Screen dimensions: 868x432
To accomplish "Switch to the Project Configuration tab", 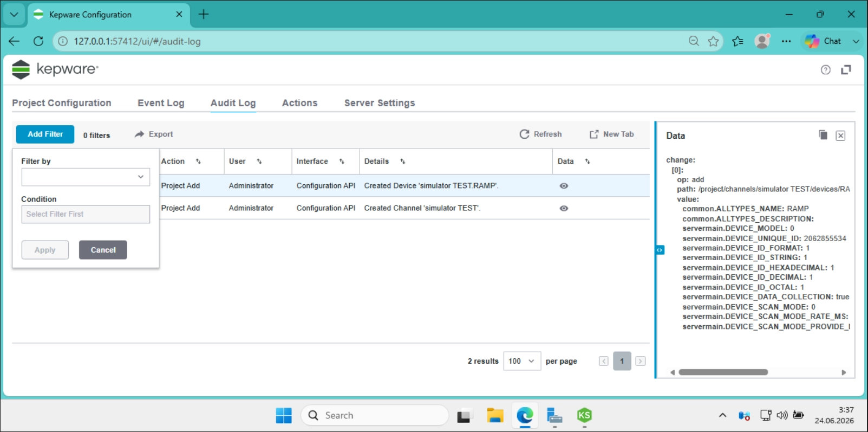I will (x=62, y=103).
